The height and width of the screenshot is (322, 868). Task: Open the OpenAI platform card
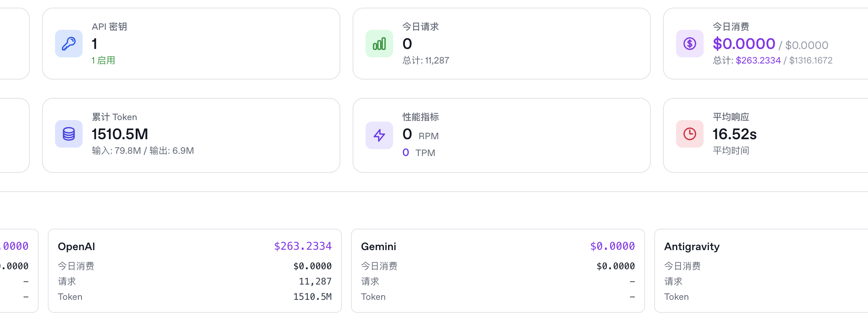195,271
